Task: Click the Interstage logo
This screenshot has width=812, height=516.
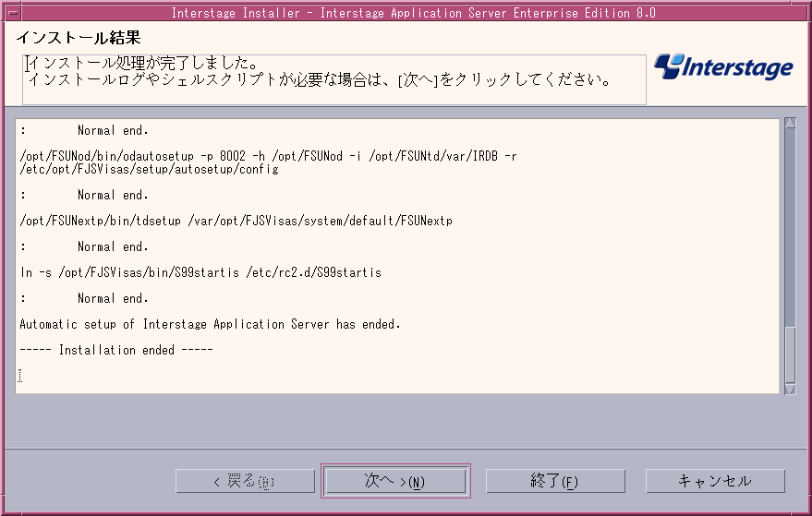Action: pos(723,67)
